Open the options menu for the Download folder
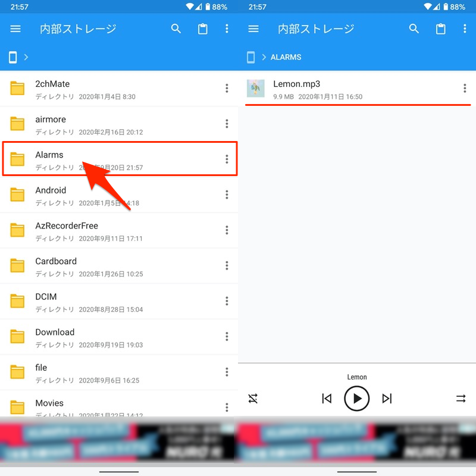This screenshot has width=476, height=476. click(227, 337)
